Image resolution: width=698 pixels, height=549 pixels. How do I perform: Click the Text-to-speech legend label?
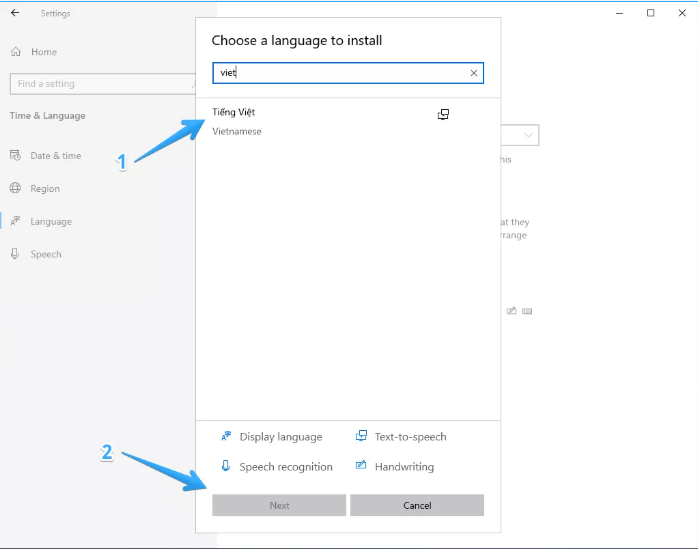pos(410,437)
